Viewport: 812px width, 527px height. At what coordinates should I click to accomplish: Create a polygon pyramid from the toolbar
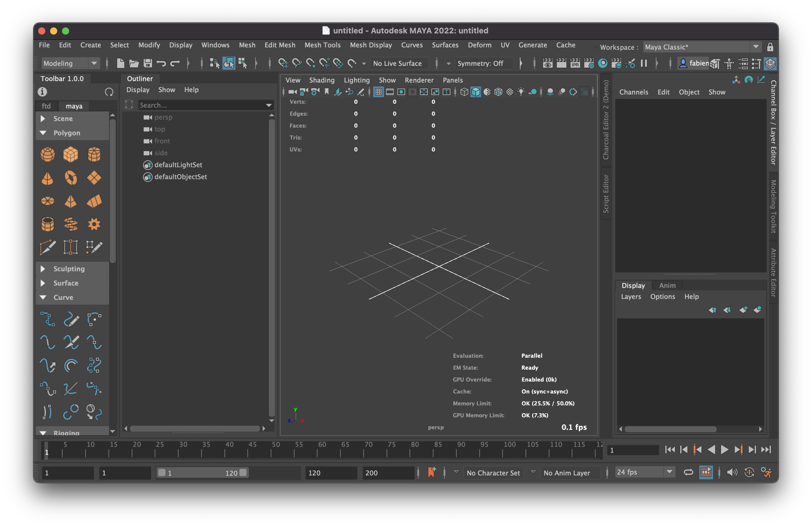pyautogui.click(x=71, y=201)
